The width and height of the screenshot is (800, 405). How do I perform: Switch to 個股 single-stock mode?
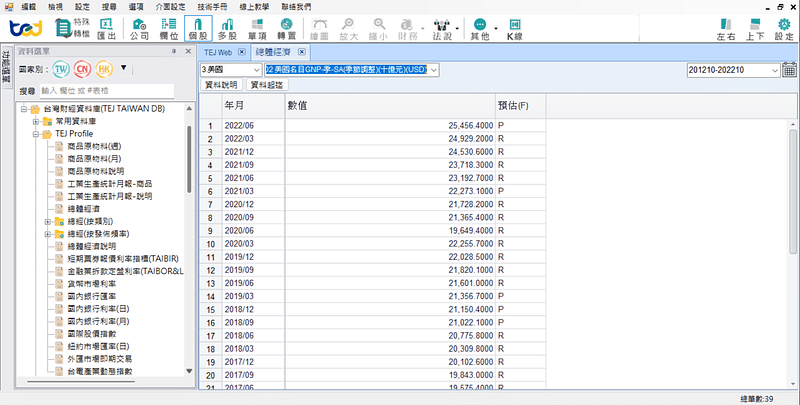coord(198,31)
